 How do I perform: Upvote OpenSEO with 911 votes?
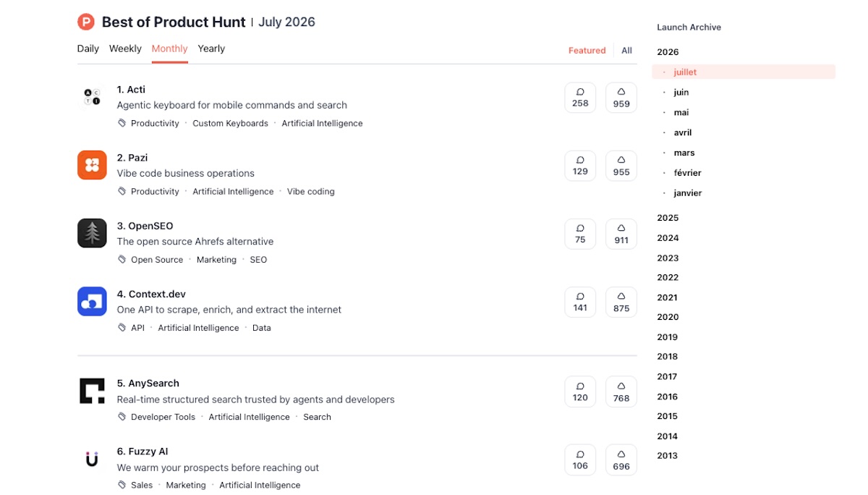point(621,234)
